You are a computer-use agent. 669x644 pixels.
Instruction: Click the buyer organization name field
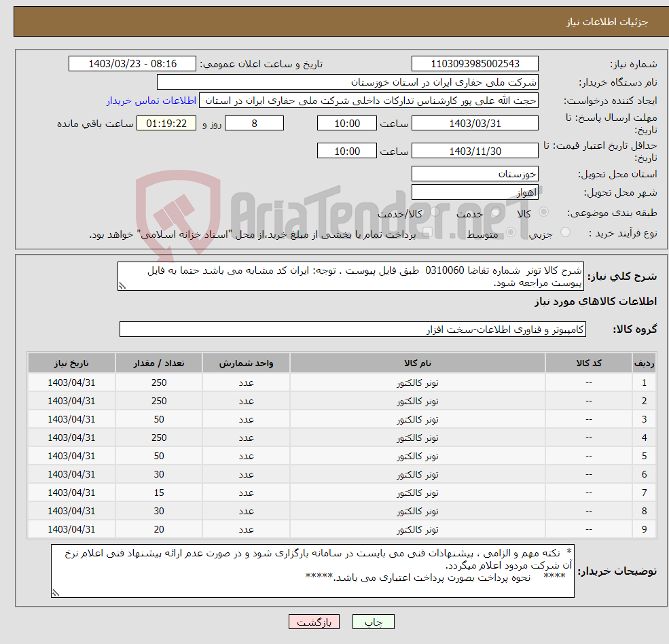click(x=348, y=82)
